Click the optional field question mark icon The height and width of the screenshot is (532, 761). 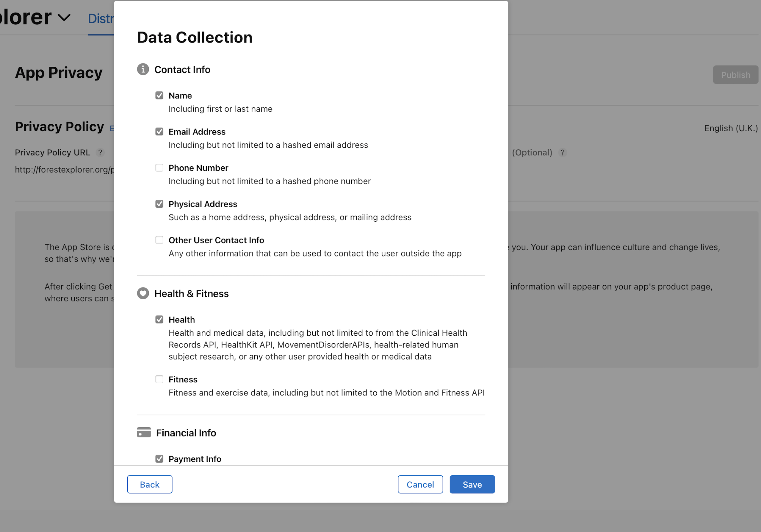click(564, 153)
